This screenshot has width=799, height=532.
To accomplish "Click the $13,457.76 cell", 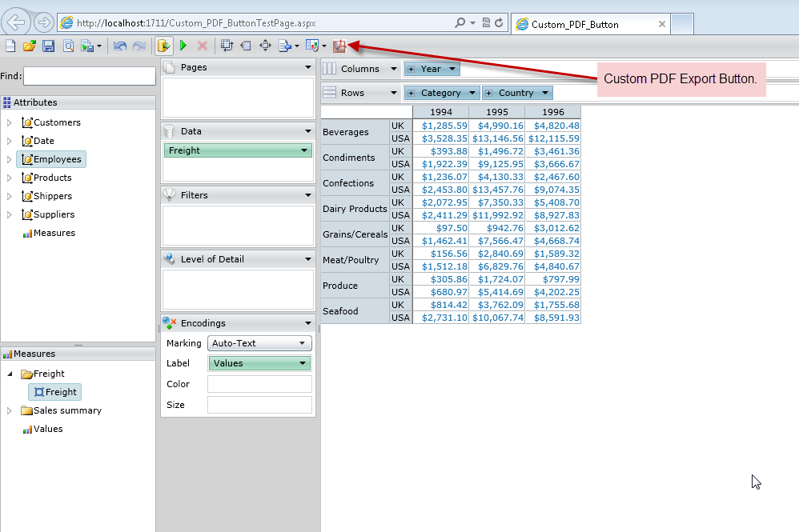I will pos(497,190).
